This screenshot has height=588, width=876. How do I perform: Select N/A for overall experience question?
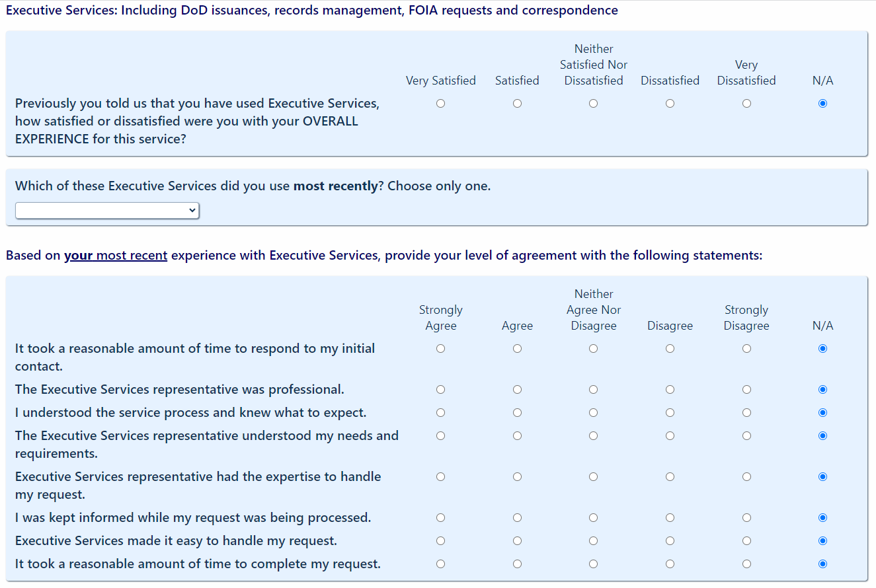(822, 104)
